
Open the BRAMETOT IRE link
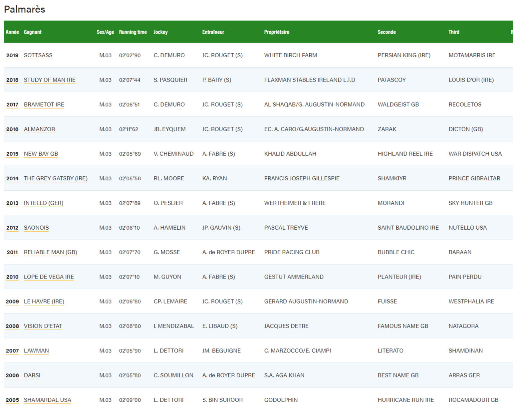tap(44, 105)
